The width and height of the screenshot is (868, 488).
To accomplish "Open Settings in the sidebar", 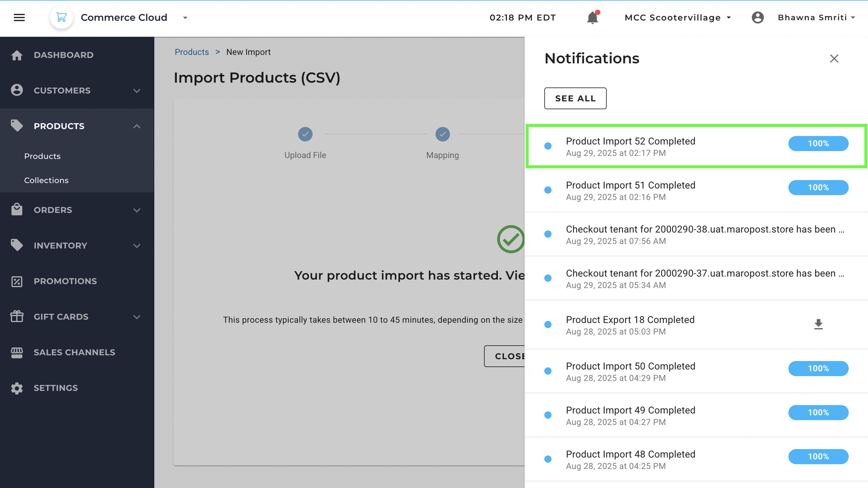I will tap(56, 388).
